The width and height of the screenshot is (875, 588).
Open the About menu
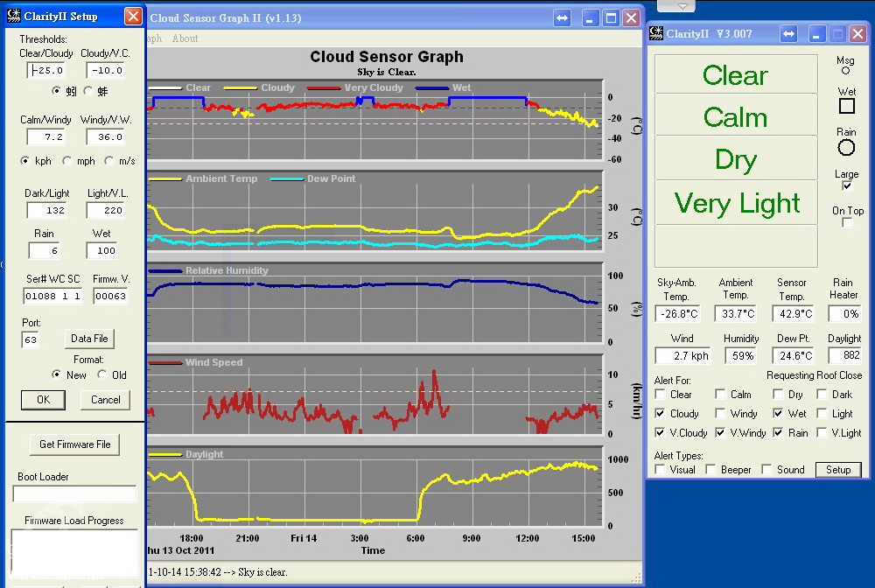pos(185,38)
